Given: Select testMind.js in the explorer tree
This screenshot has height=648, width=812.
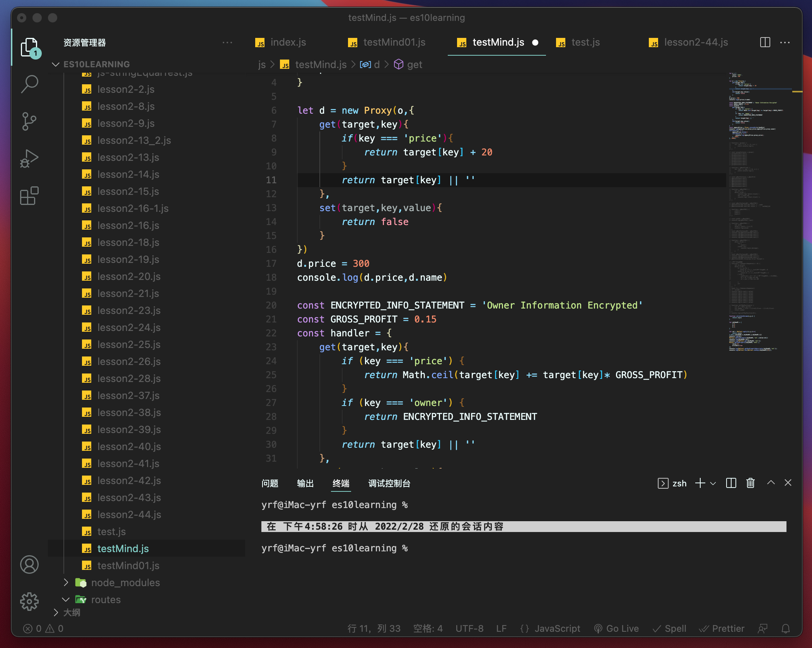Looking at the screenshot, I should click(147, 549).
